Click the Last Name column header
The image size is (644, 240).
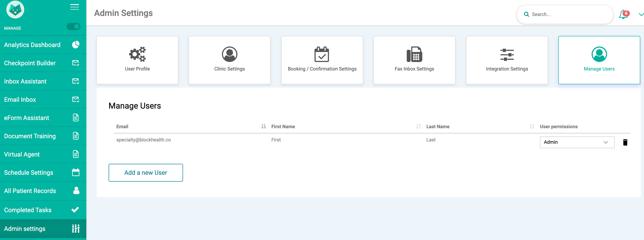[x=438, y=126]
